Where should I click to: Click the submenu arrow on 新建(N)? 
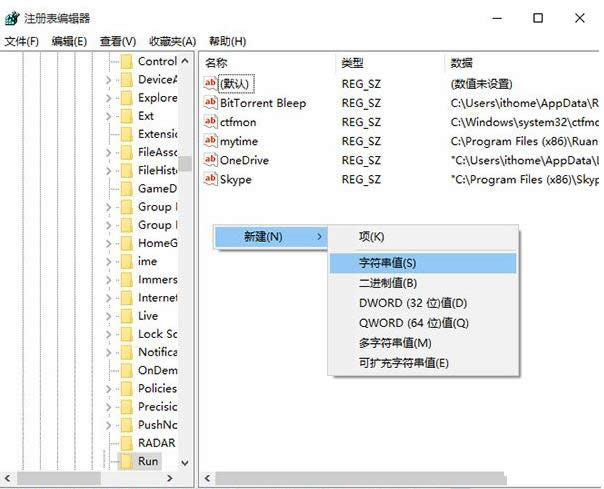click(319, 236)
